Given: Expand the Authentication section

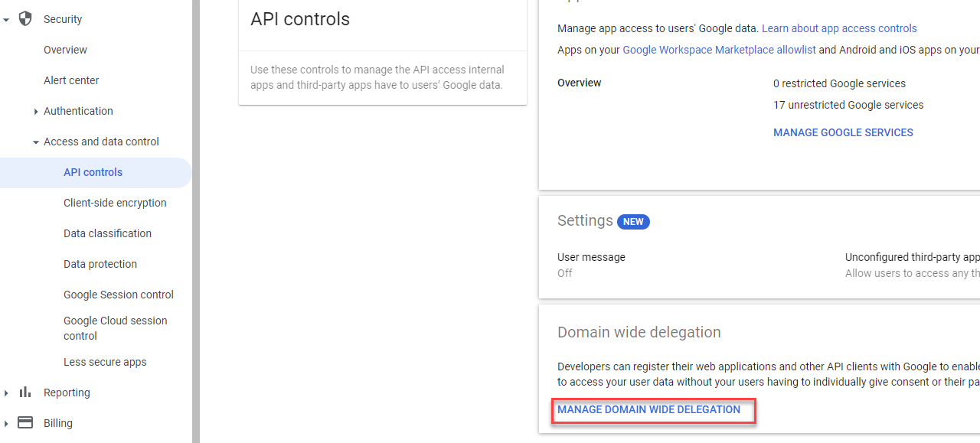Looking at the screenshot, I should point(36,111).
